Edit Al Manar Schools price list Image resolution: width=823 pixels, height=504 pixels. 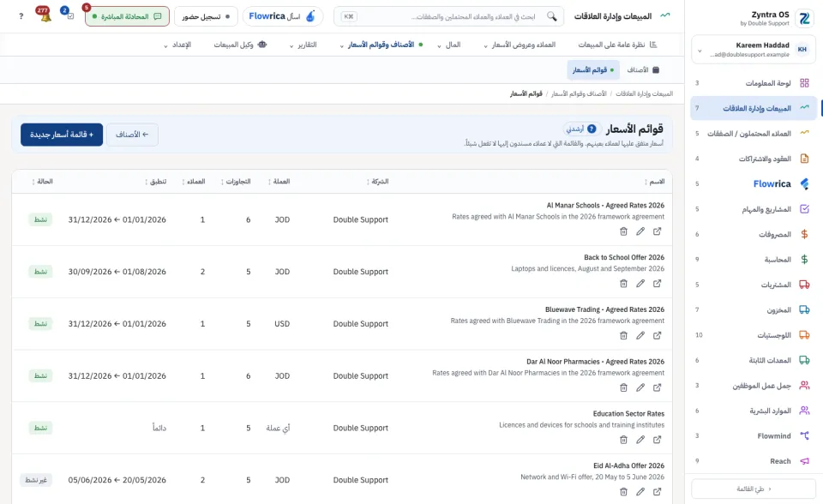click(640, 231)
